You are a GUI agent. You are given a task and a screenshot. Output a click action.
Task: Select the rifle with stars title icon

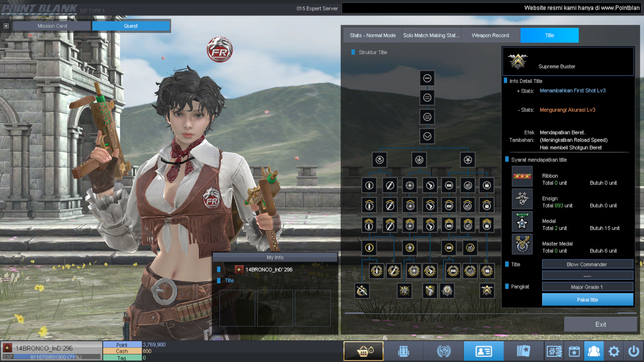pos(362,291)
